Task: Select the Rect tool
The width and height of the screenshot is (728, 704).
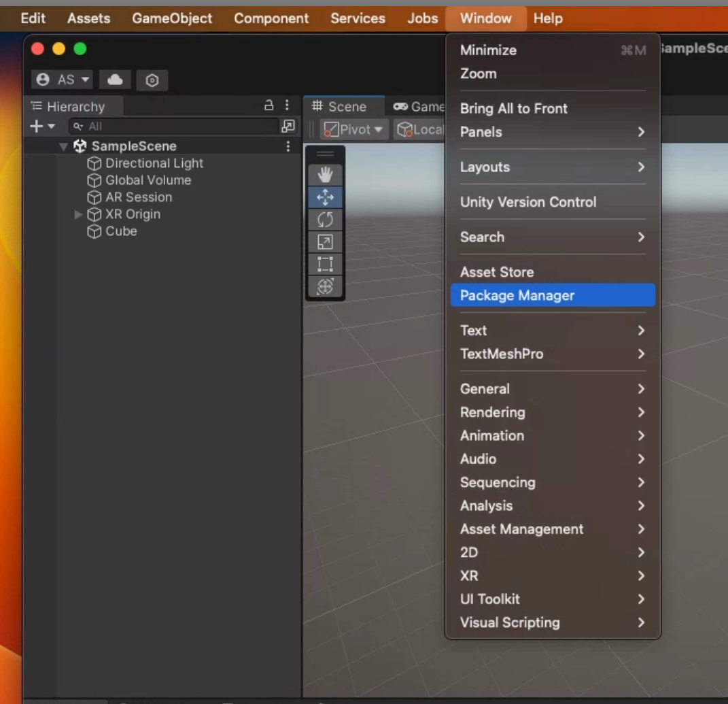Action: coord(325,264)
